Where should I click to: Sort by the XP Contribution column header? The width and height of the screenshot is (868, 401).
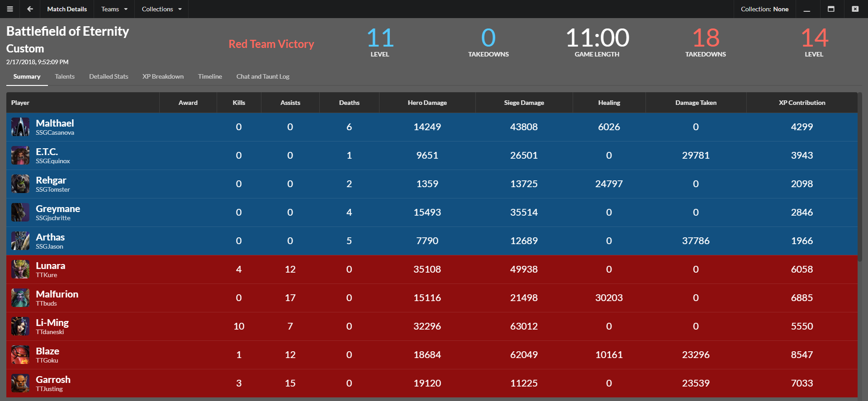tap(802, 103)
